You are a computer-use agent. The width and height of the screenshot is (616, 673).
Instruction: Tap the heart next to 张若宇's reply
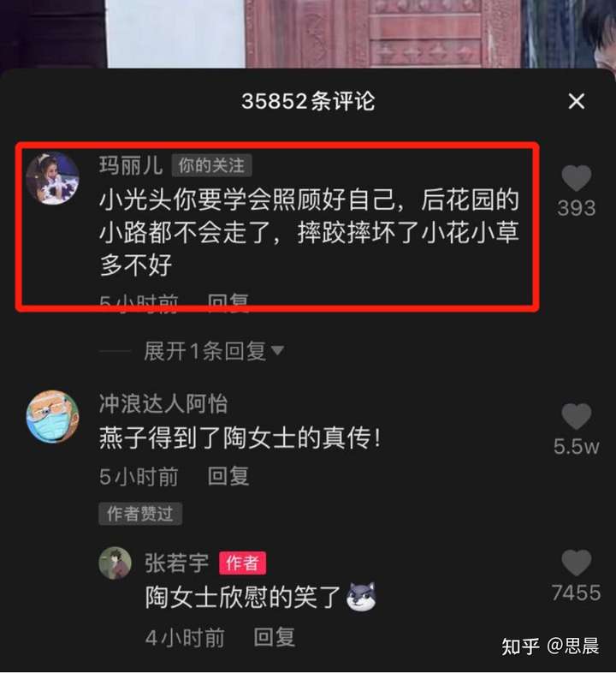click(576, 563)
